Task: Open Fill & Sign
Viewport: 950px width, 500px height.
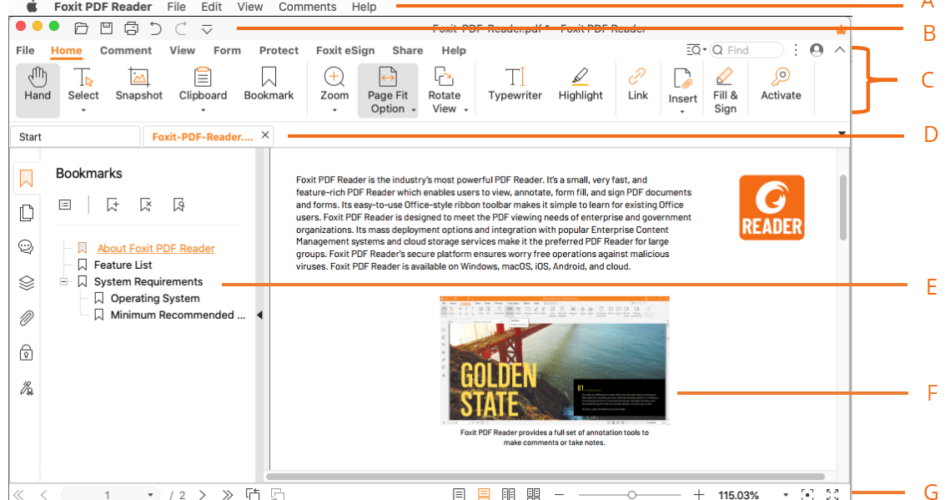Action: (x=725, y=90)
